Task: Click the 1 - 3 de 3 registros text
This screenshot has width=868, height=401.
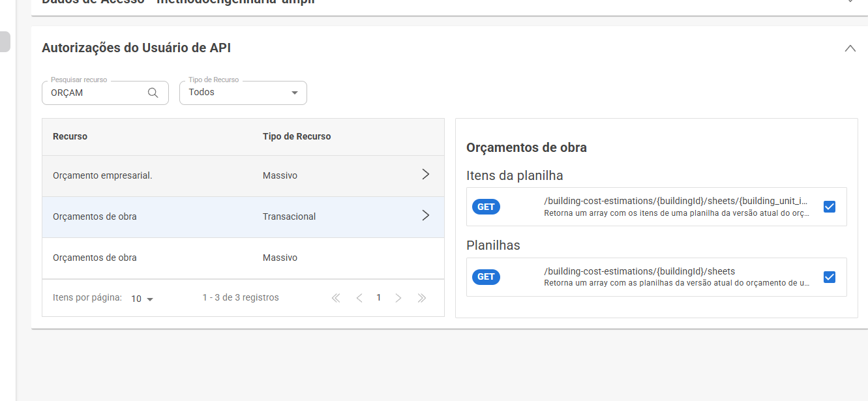Action: (241, 297)
